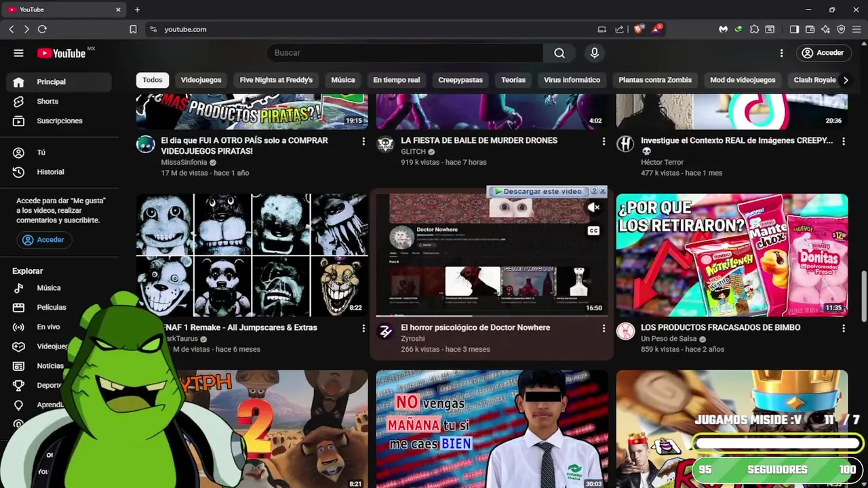Open the Bimbo products video thumbnail
Image resolution: width=868 pixels, height=488 pixels.
732,255
